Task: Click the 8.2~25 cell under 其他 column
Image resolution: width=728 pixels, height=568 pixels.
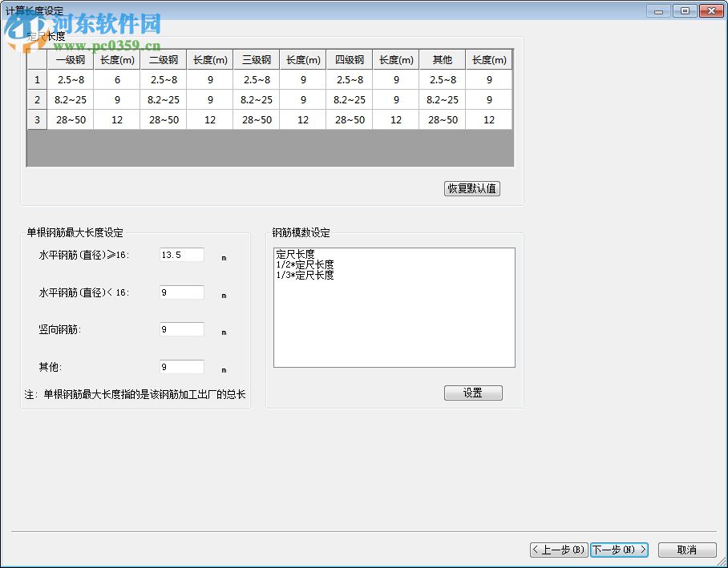Action: tap(442, 99)
